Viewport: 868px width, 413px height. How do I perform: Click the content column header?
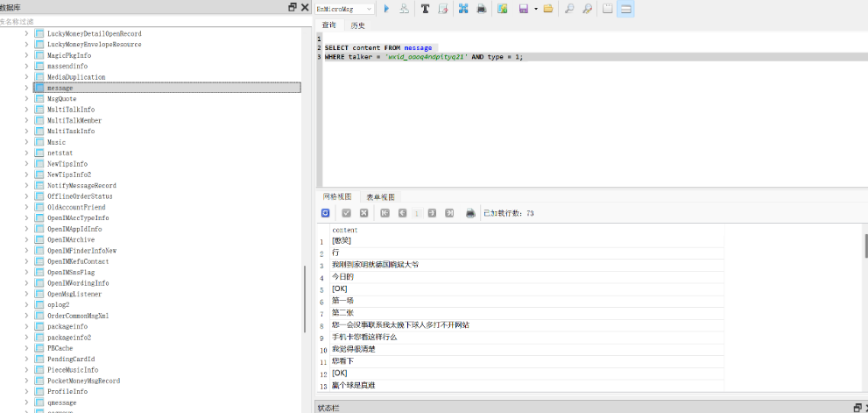344,230
